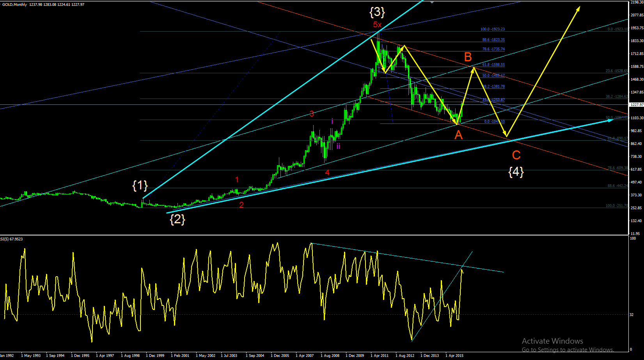Select the orange B correction label
644x360 pixels.
click(x=468, y=57)
